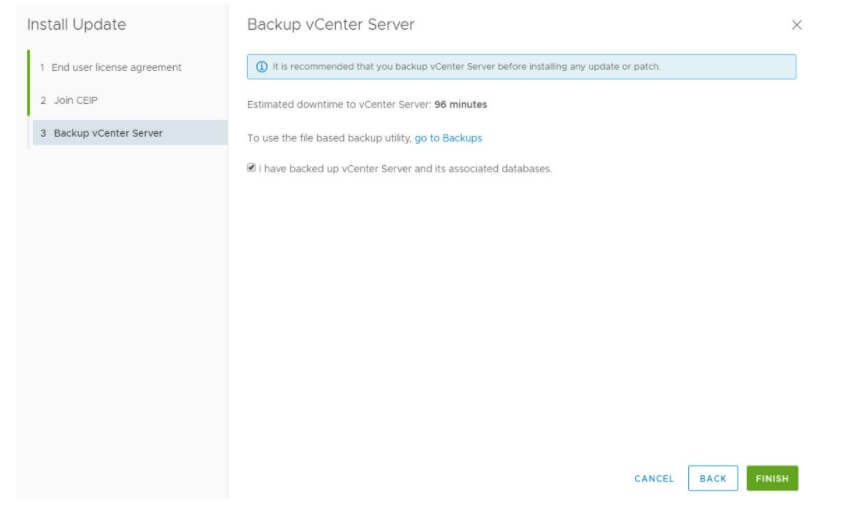846x506 pixels.
Task: Click Finish to complete the update wizard
Action: point(772,478)
